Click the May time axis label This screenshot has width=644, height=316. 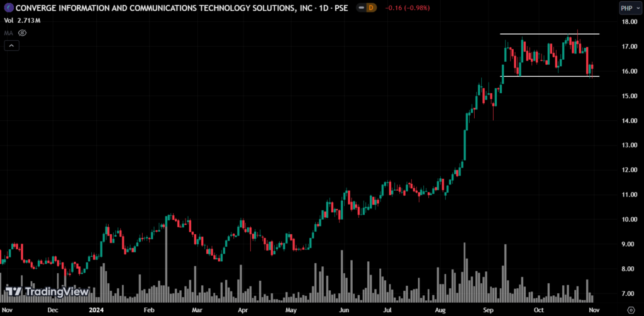291,310
